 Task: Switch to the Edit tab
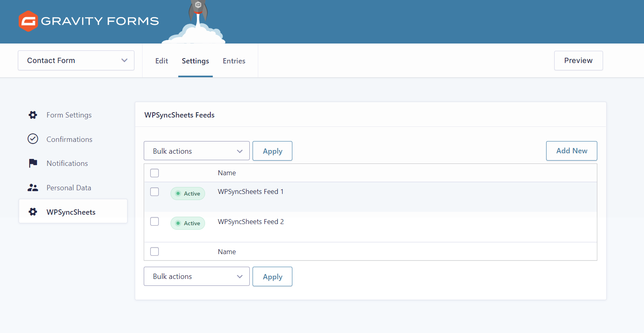162,61
